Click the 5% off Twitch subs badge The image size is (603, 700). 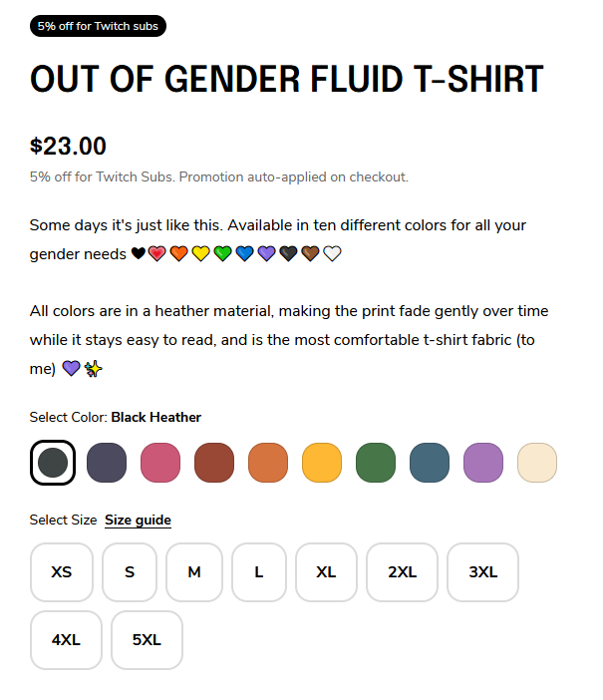click(x=98, y=26)
